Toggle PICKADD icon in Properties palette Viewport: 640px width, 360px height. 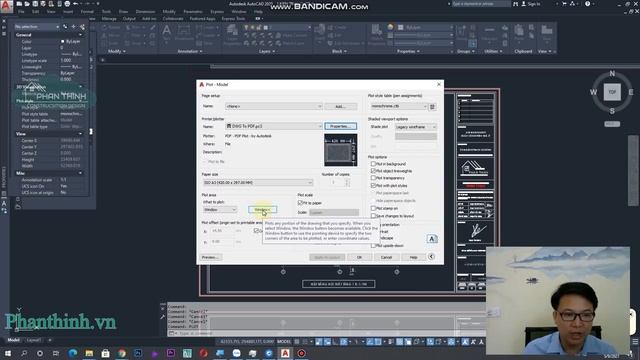[x=65, y=27]
